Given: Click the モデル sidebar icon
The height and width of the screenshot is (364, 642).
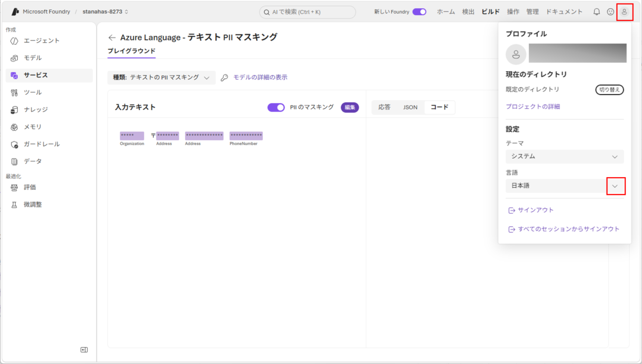Looking at the screenshot, I should point(14,58).
